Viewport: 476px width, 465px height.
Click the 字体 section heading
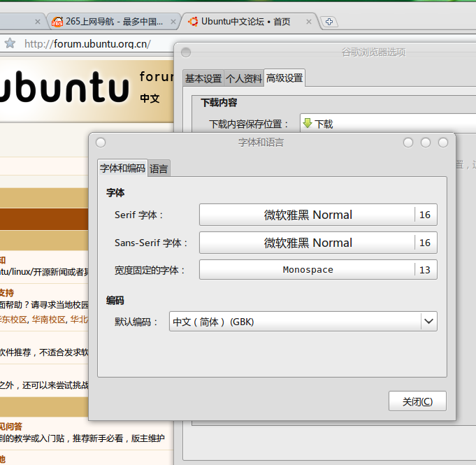[115, 192]
